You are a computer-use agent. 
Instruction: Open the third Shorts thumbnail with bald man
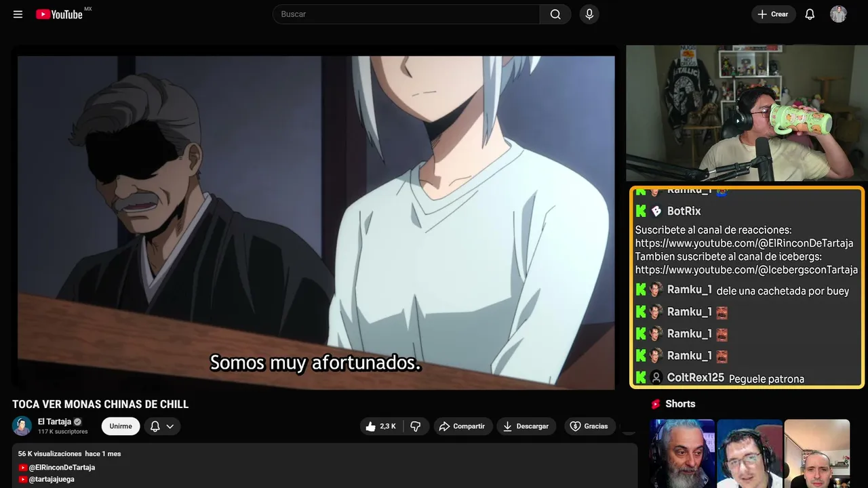click(x=816, y=453)
